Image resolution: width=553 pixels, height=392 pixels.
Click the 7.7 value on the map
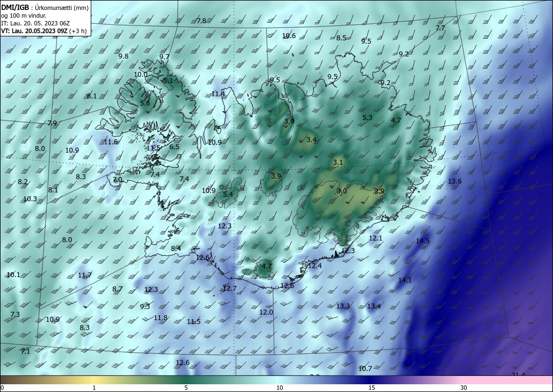pos(440,28)
